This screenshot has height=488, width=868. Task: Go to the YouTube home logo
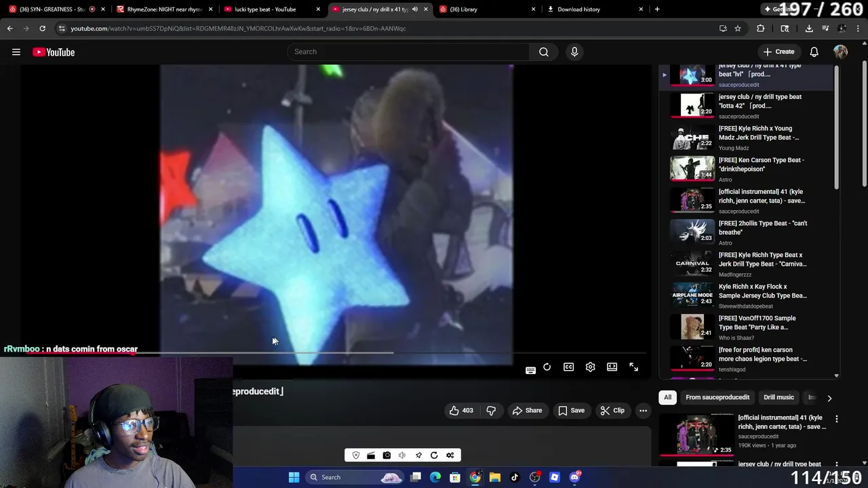54,52
